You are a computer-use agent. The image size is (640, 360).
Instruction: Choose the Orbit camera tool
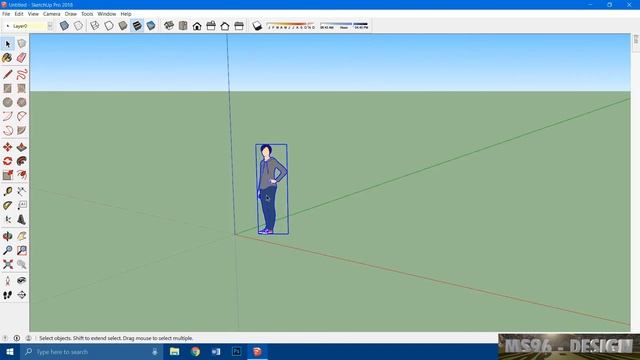click(x=7, y=236)
